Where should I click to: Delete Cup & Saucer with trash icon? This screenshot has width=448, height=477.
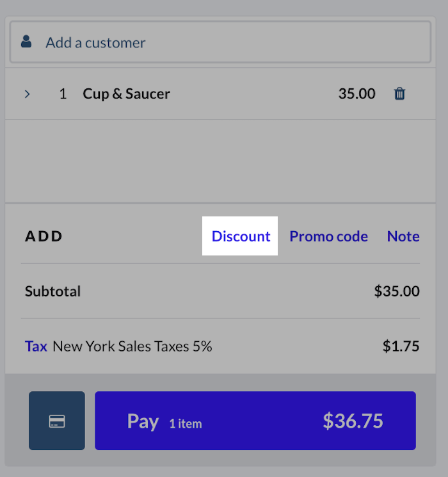[399, 94]
